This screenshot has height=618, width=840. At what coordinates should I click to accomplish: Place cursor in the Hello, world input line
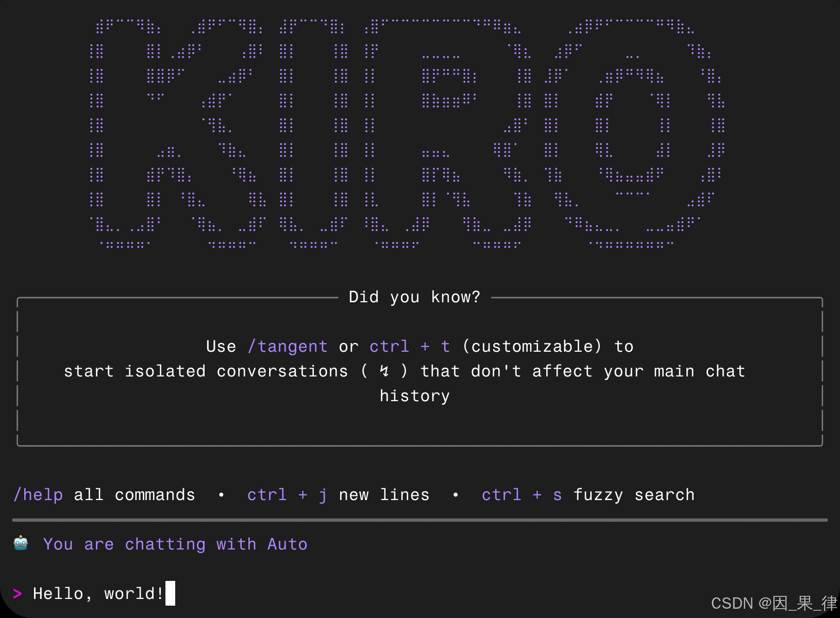click(x=98, y=593)
